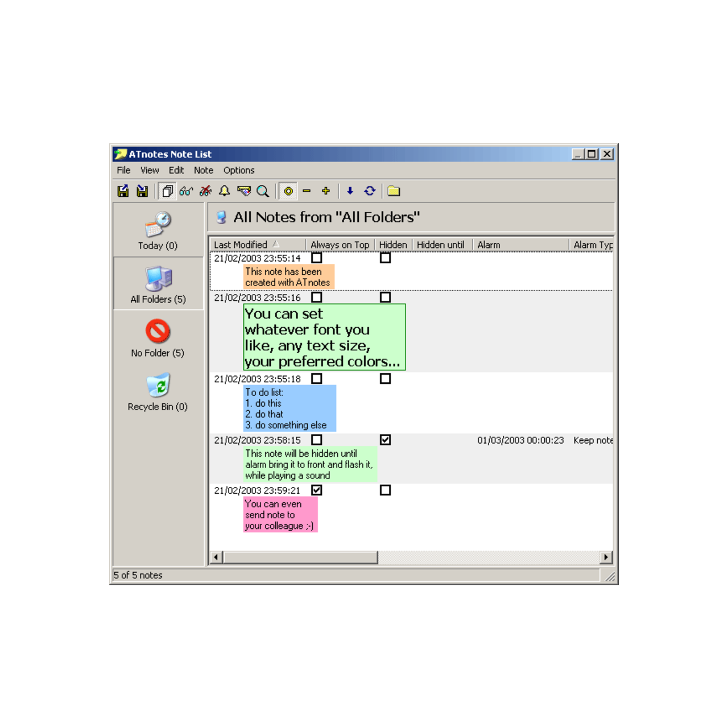Click the crossed-out glasses (hidden notes) icon
Viewport: 728px width, 728px height.
205,191
